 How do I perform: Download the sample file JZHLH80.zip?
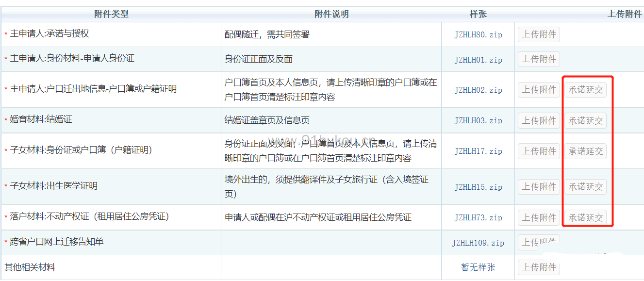(x=478, y=35)
